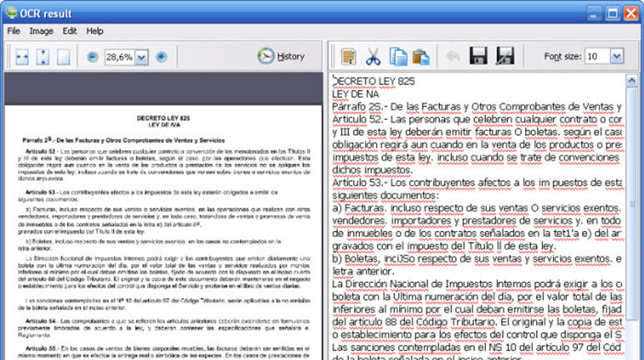Click the OCR result title bar icon
Screen dimensions: 644x360
click(x=11, y=13)
